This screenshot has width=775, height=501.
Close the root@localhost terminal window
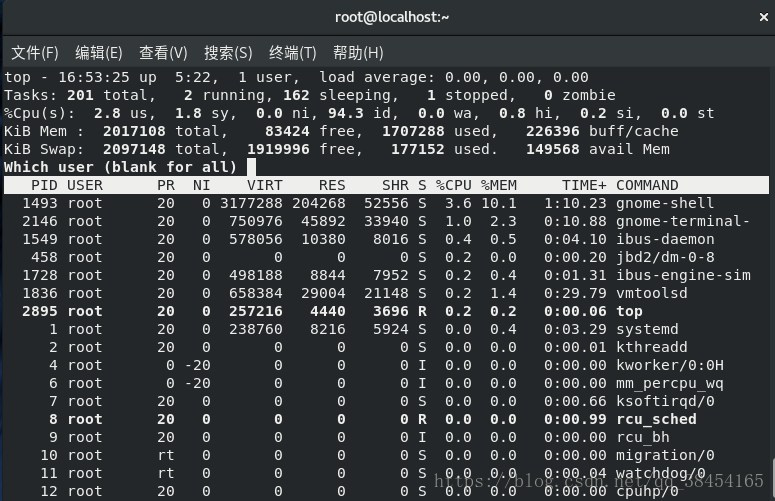[x=764, y=17]
